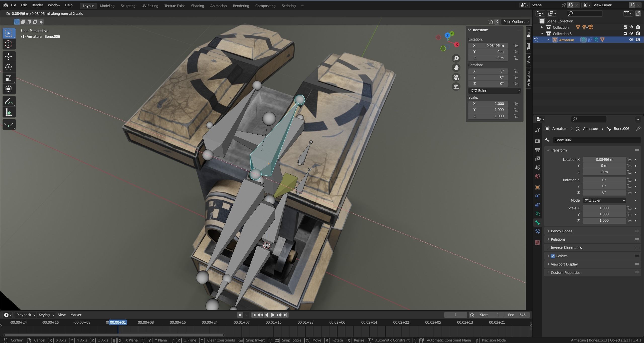This screenshot has width=644, height=343.
Task: Hide Collection in viewport via eye icon
Action: click(x=631, y=27)
